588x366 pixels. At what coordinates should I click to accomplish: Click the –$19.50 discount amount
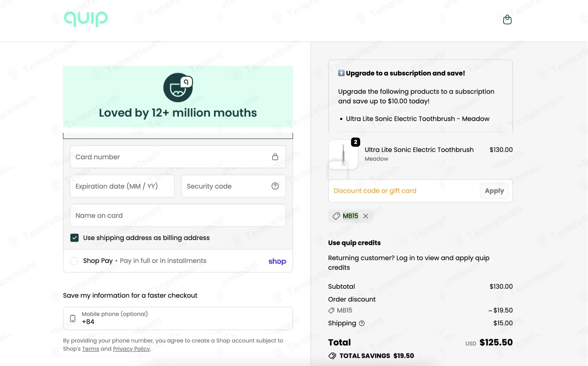500,310
